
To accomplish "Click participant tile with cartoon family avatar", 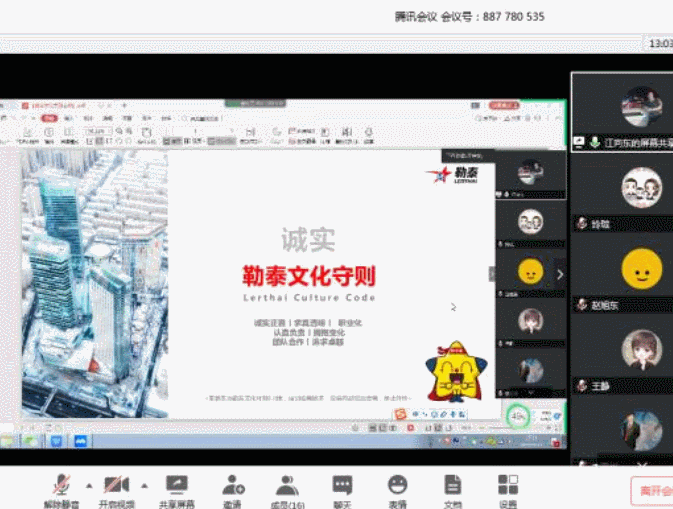I will (x=622, y=194).
